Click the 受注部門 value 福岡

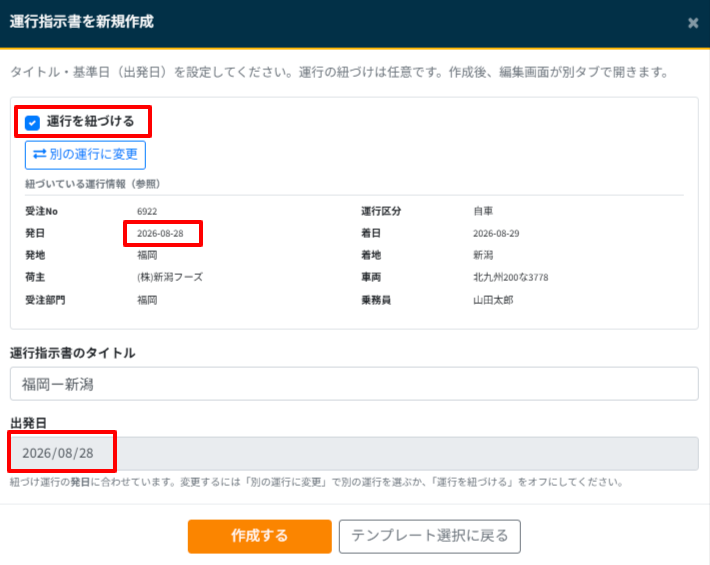point(147,300)
